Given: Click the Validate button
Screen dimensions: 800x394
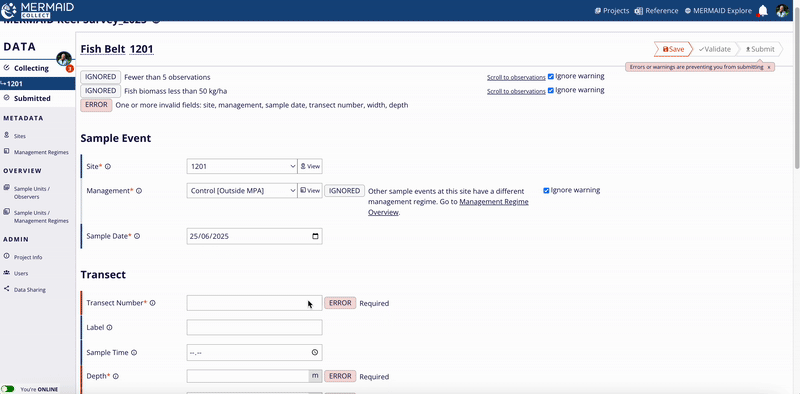Looking at the screenshot, I should [x=715, y=49].
